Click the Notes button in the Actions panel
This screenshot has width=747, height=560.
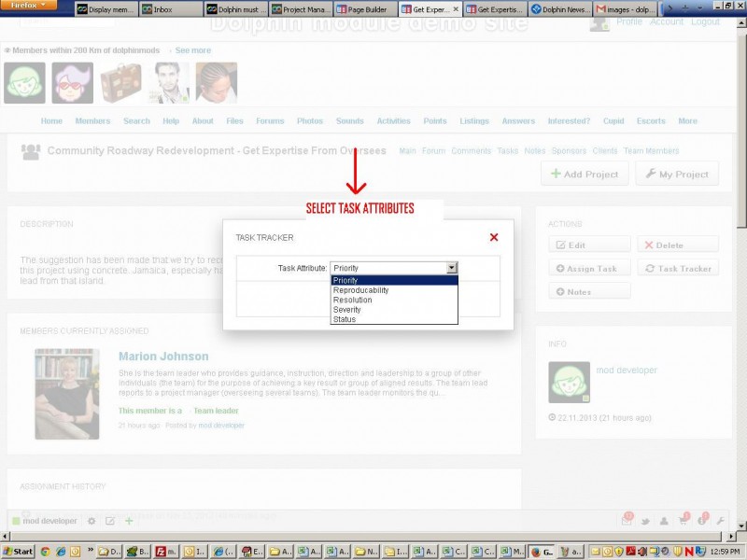coord(589,291)
